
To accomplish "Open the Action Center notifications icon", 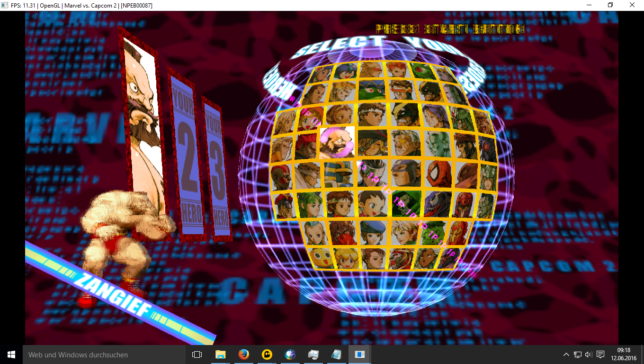I will [x=600, y=355].
